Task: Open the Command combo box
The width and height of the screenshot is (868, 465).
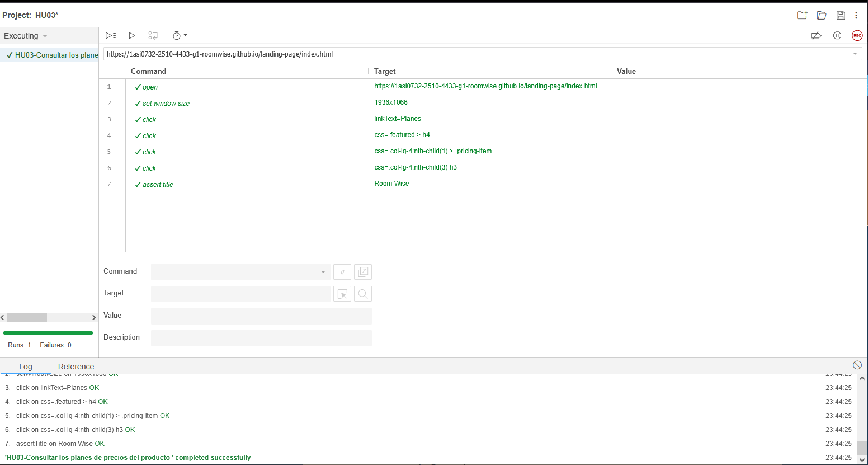Action: tap(240, 272)
